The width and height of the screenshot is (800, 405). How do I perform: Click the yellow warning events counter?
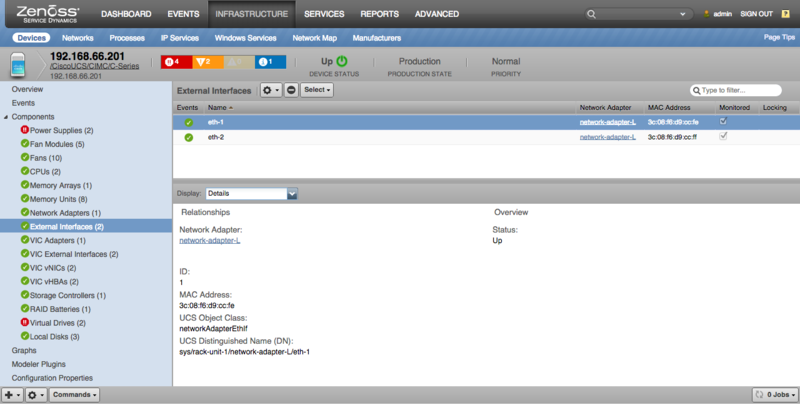(239, 62)
